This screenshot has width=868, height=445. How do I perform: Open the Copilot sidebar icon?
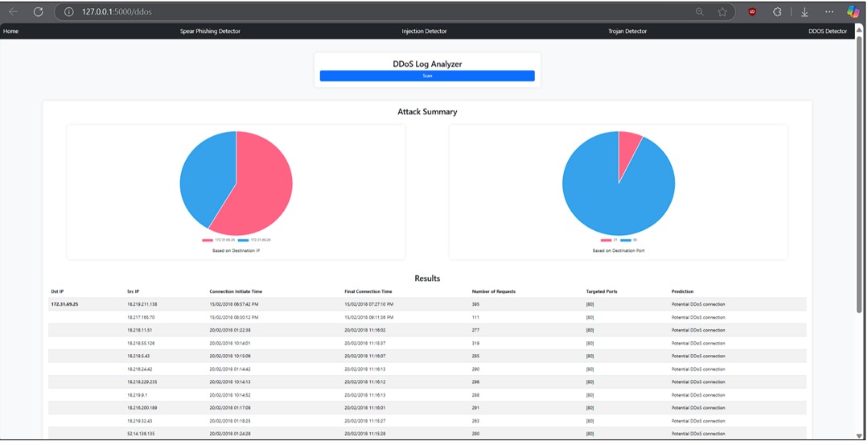pos(854,11)
